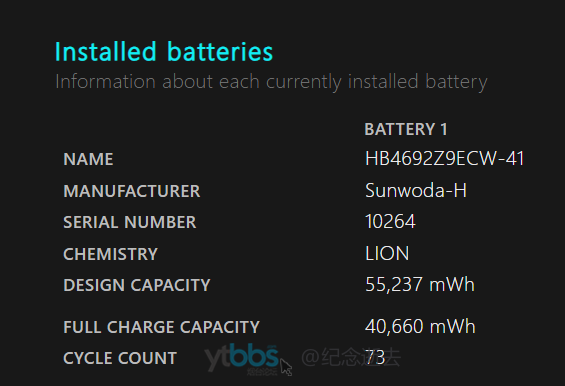Click the CHEMISTRY row label

[x=111, y=254]
